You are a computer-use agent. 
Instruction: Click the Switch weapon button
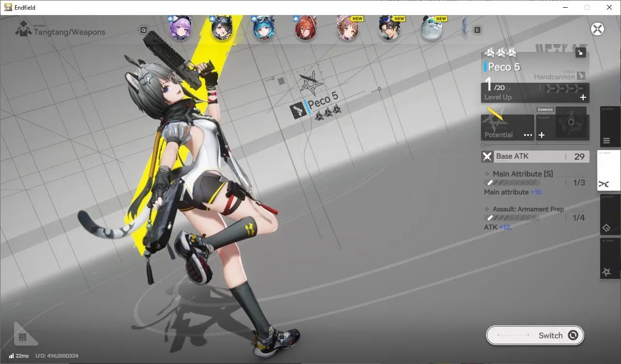[535, 335]
